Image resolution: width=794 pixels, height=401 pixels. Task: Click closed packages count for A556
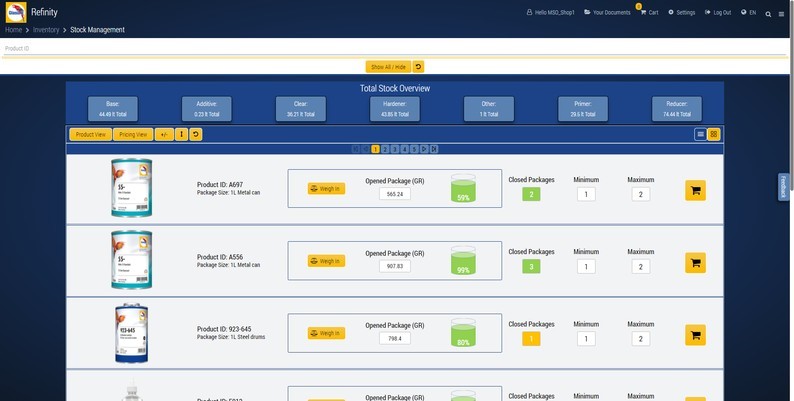coord(531,266)
